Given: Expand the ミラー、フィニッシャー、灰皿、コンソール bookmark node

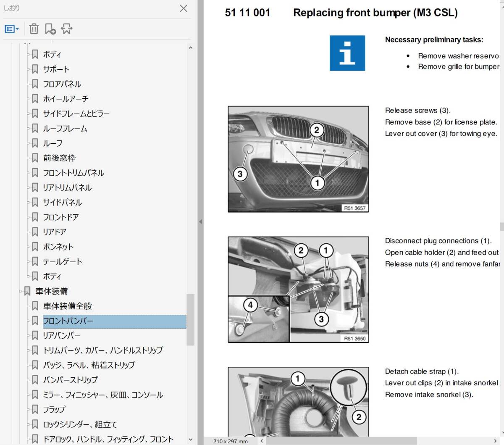Looking at the screenshot, I should click(28, 395).
